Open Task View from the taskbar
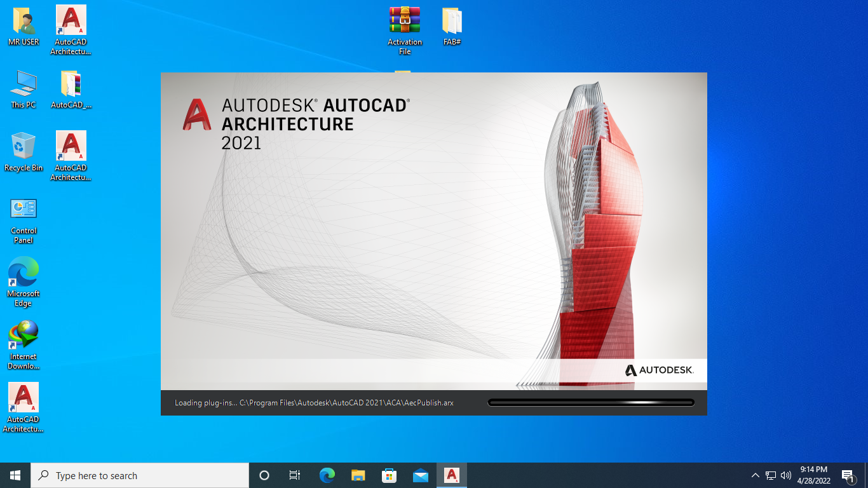Image resolution: width=868 pixels, height=488 pixels. tap(295, 475)
